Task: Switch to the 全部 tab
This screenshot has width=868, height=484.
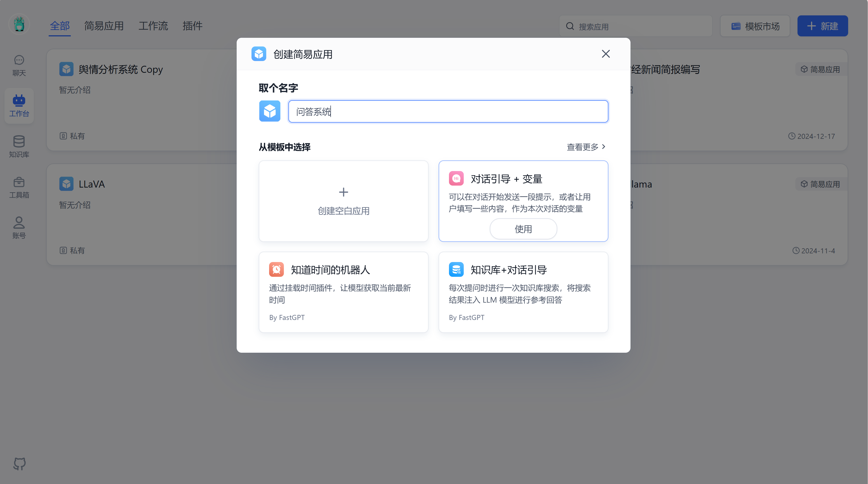Action: 60,26
